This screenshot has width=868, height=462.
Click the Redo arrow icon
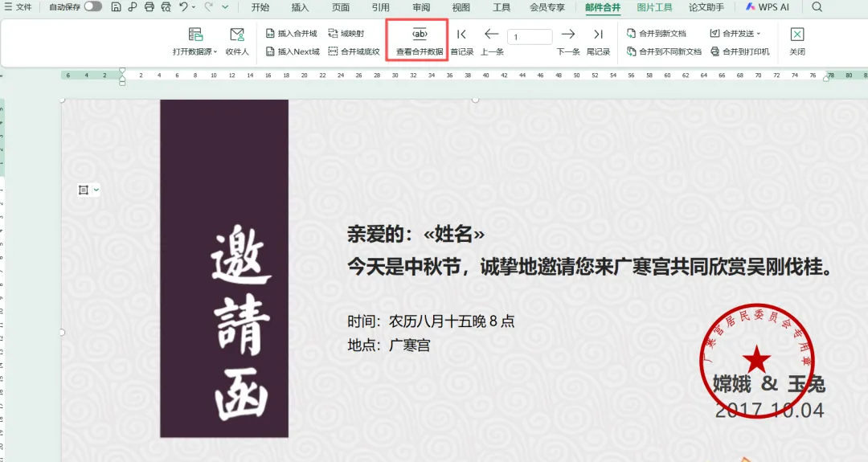[208, 6]
